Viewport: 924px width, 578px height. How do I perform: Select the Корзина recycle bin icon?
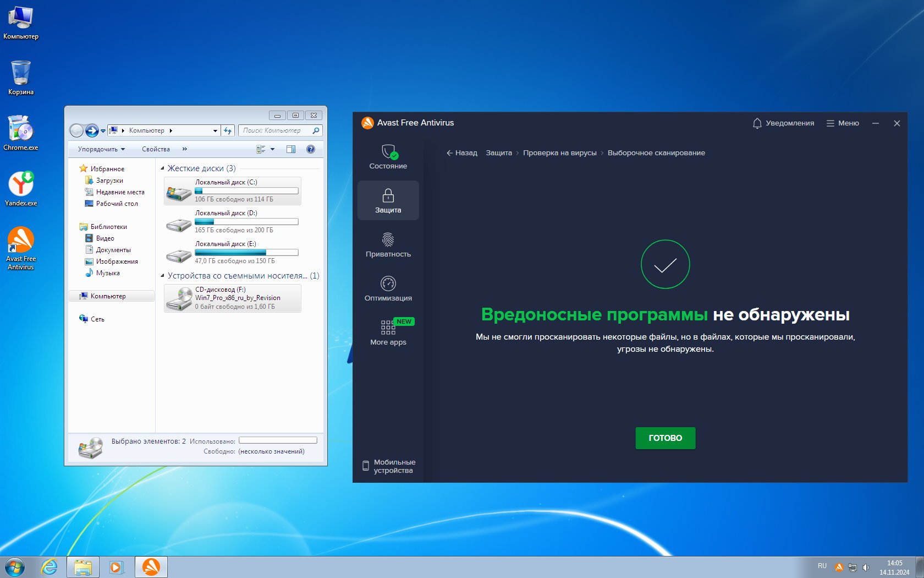[x=21, y=78]
